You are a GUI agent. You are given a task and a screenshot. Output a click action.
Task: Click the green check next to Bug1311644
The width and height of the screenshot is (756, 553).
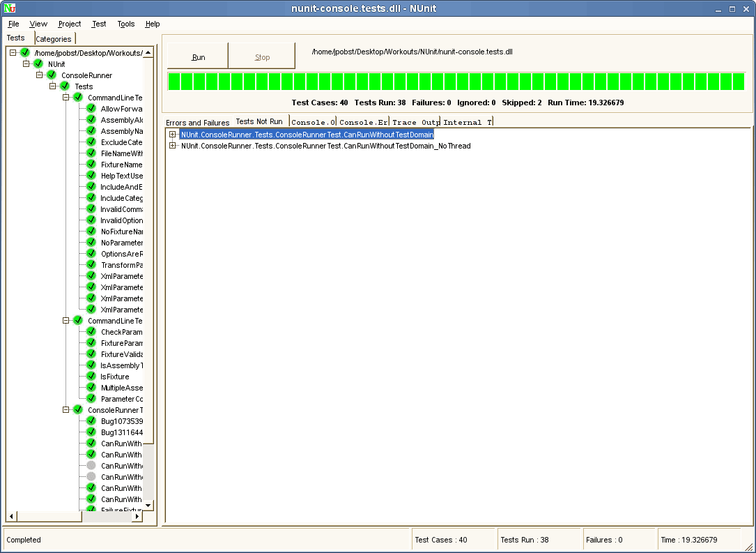[91, 432]
